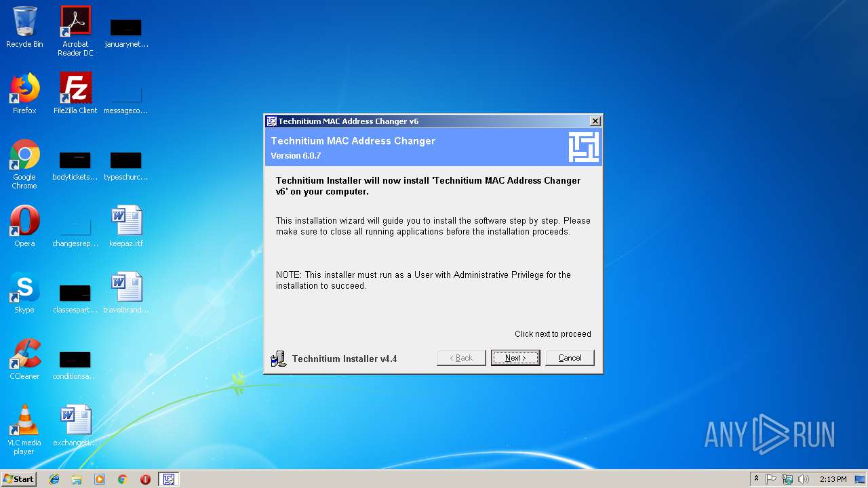The image size is (868, 488).
Task: Select the changesrep desktop file
Action: pyautogui.click(x=75, y=232)
